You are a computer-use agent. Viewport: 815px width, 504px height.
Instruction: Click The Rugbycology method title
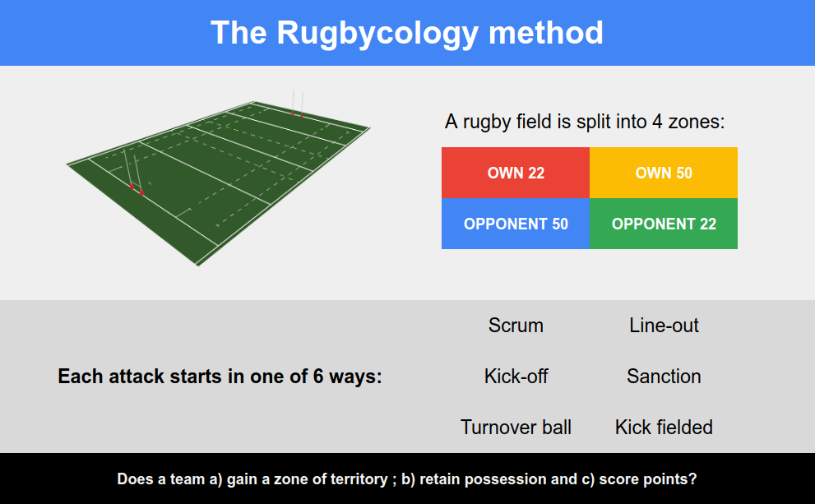(407, 33)
